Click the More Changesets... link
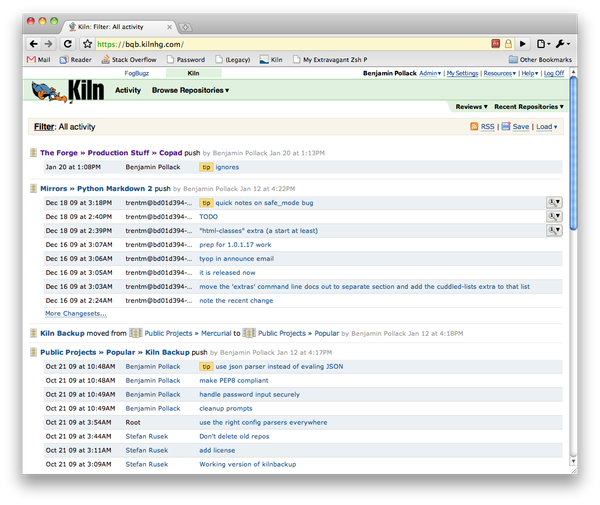Image resolution: width=600 pixels, height=505 pixels. [x=76, y=313]
